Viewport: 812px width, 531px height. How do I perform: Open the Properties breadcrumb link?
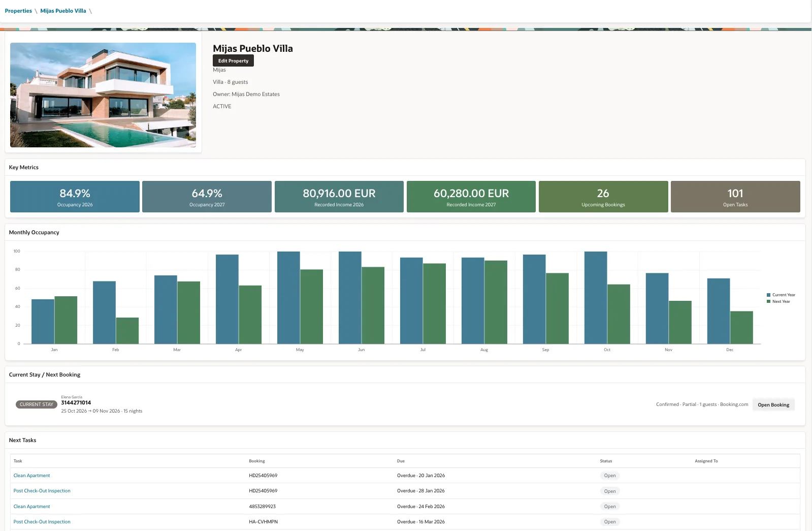[x=18, y=11]
